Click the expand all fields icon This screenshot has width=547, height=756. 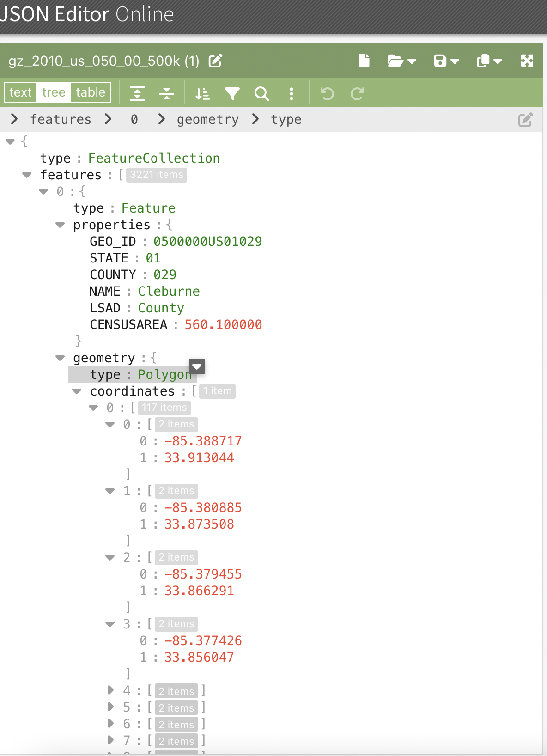coord(137,94)
